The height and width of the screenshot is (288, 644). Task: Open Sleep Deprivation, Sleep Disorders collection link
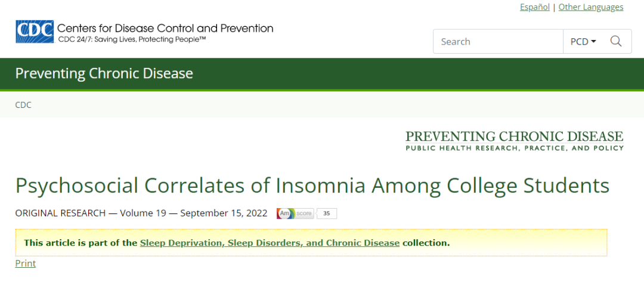(270, 243)
